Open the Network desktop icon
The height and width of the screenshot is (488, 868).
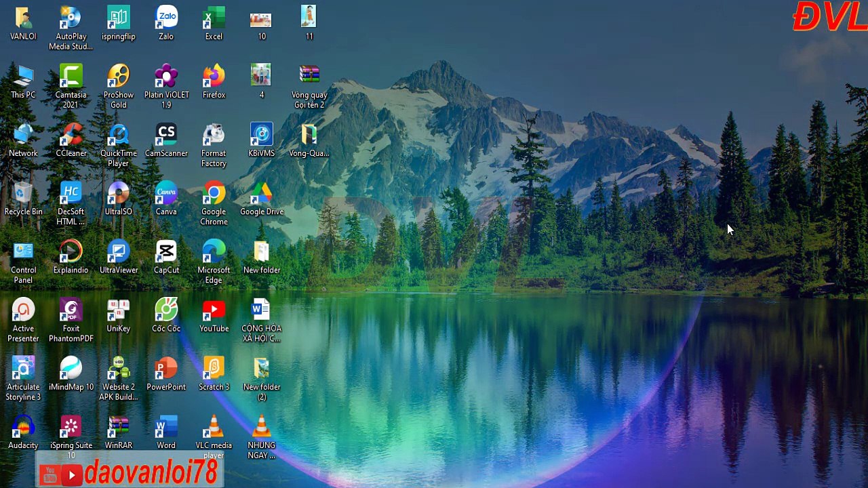point(23,135)
